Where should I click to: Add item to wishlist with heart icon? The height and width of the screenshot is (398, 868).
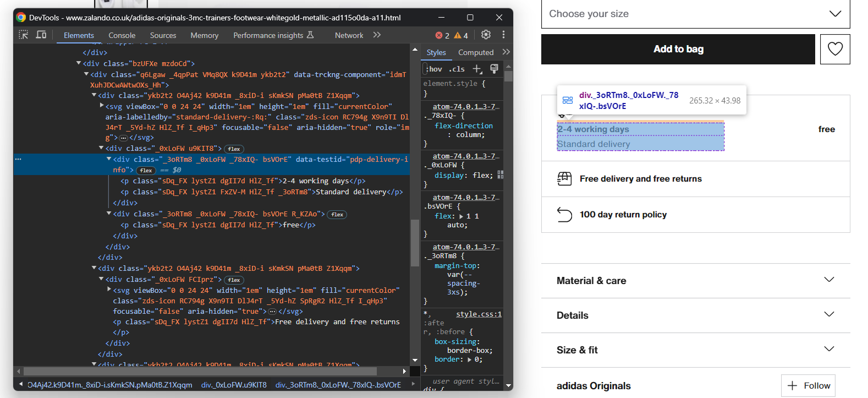tap(834, 49)
